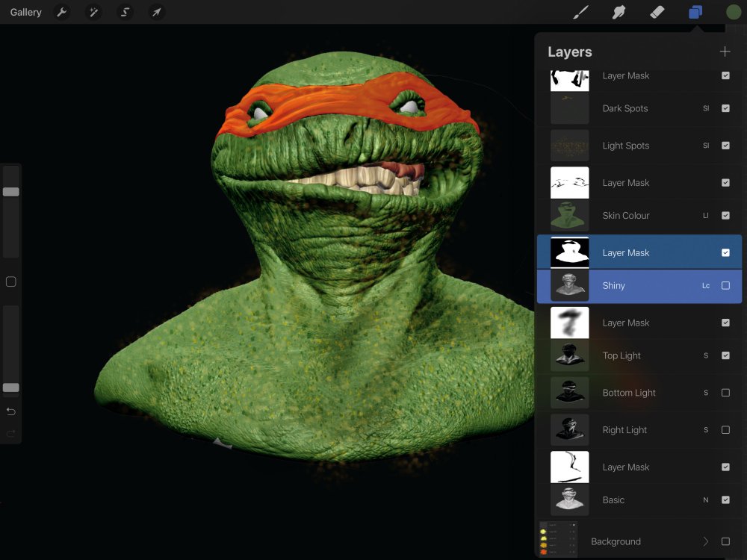The image size is (747, 560).
Task: Open the Gallery
Action: 25,12
